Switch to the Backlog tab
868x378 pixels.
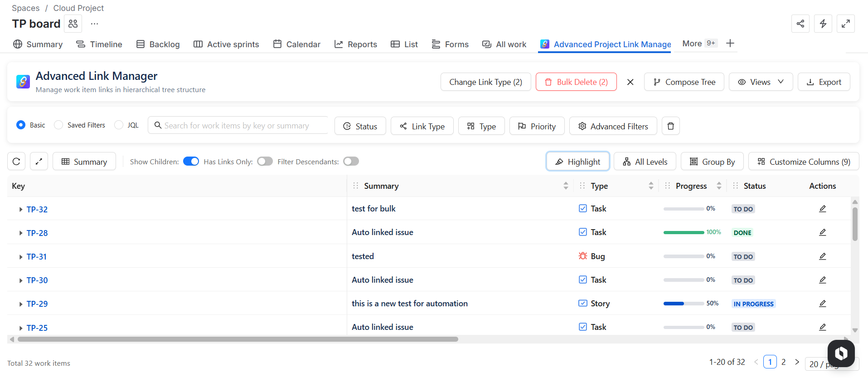(158, 44)
